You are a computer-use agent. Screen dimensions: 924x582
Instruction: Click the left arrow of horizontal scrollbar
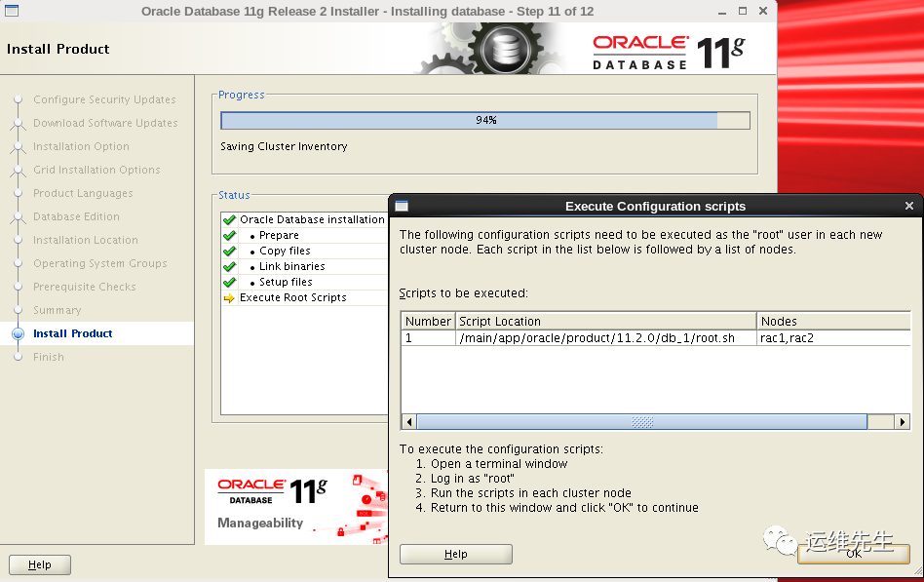(x=409, y=421)
